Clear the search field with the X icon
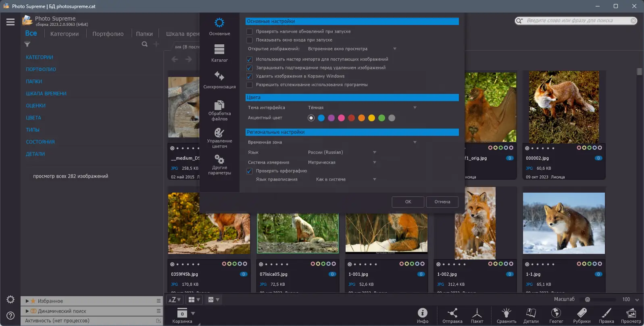This screenshot has height=326, width=644. [x=634, y=21]
